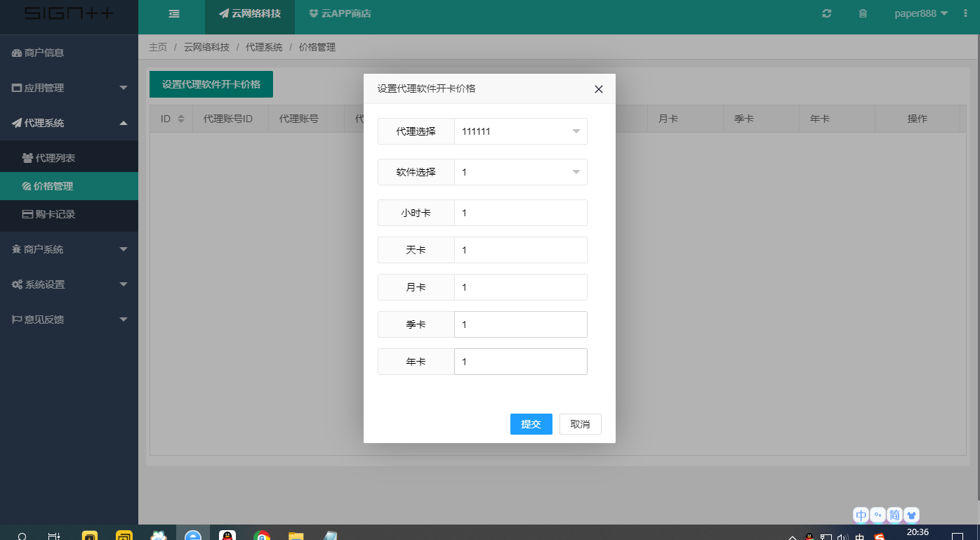
Task: Collapse the 代理系统 sidebar section
Action: [x=69, y=122]
